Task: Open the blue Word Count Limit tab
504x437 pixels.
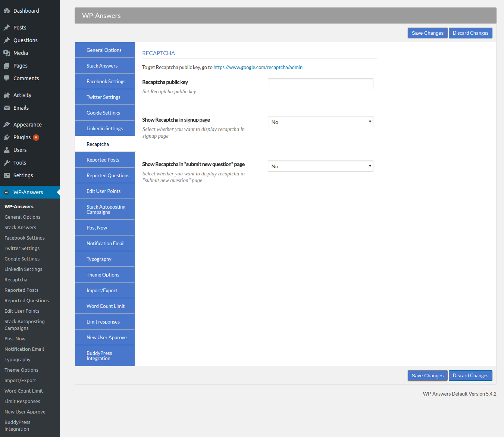Action: tap(105, 306)
